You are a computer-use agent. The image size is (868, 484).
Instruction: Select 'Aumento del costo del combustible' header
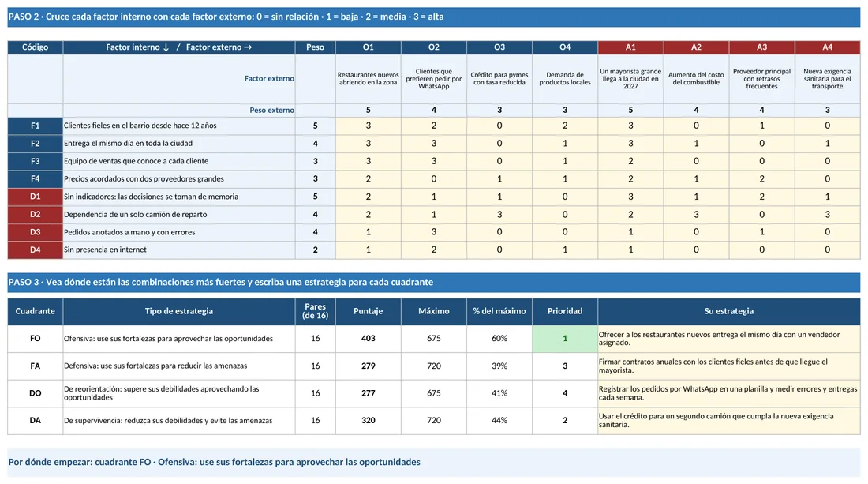(697, 79)
